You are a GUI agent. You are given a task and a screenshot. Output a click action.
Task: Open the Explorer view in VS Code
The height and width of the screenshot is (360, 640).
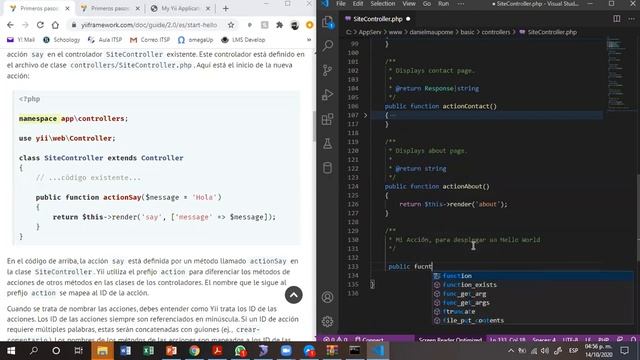pyautogui.click(x=328, y=22)
